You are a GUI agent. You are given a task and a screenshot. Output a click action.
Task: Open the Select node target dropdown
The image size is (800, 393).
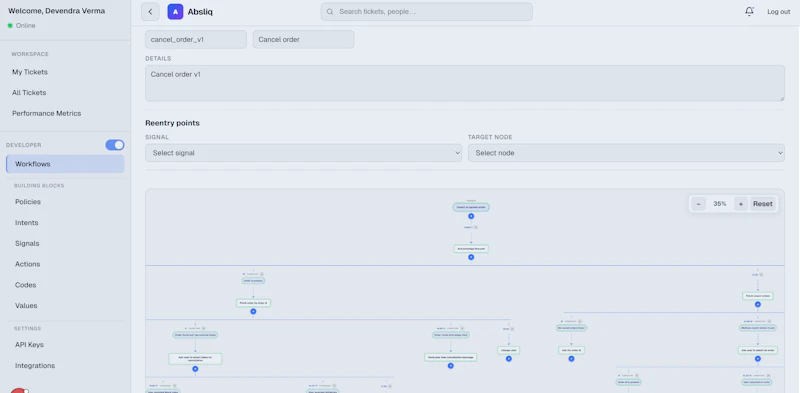(627, 153)
